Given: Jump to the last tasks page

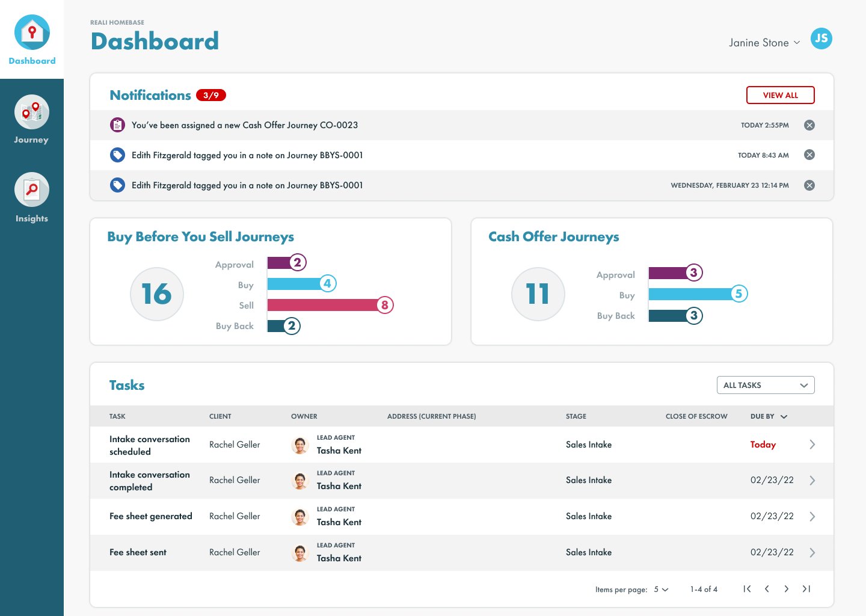Looking at the screenshot, I should click(806, 589).
